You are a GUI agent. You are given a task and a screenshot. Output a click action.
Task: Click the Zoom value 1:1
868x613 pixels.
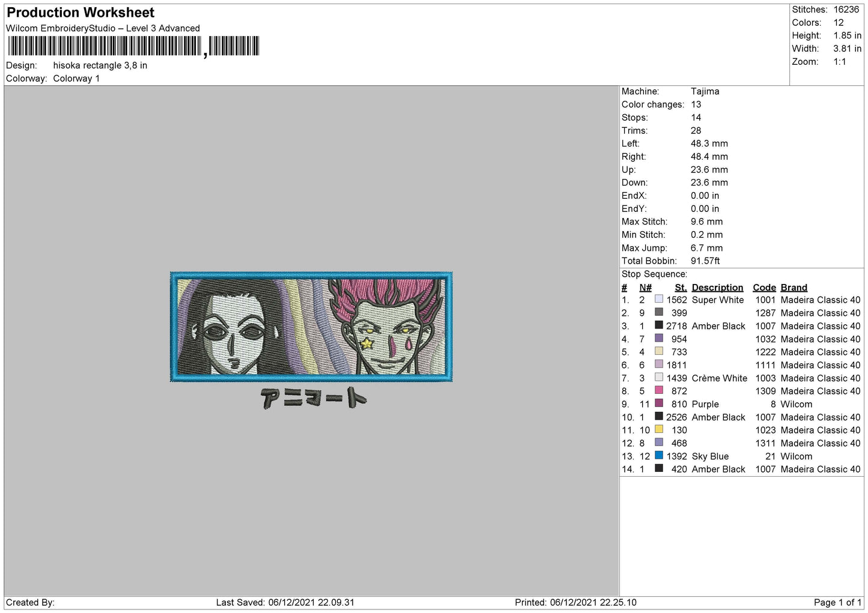coord(840,62)
